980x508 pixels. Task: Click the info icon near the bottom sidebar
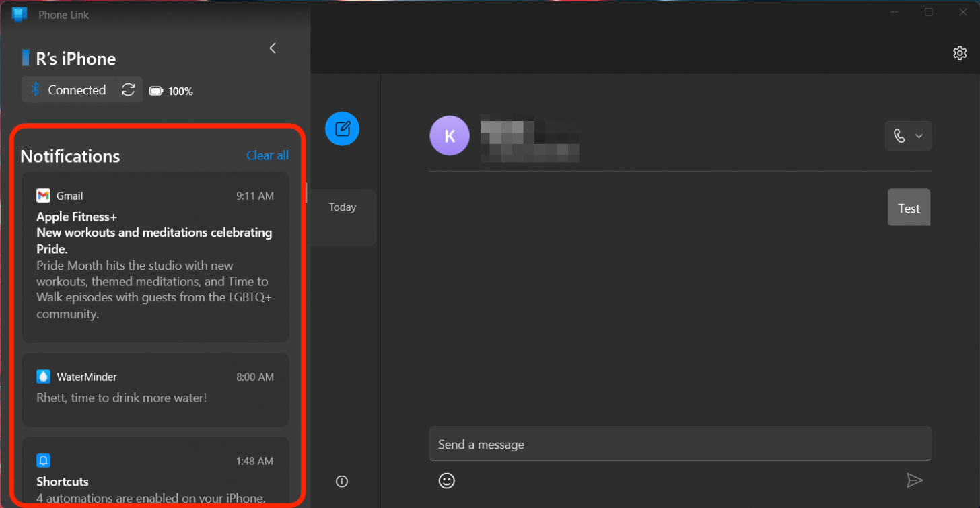tap(342, 481)
